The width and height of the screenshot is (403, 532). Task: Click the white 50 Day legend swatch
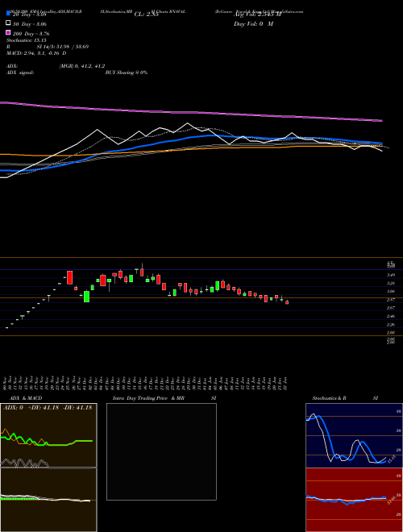pos(8,23)
